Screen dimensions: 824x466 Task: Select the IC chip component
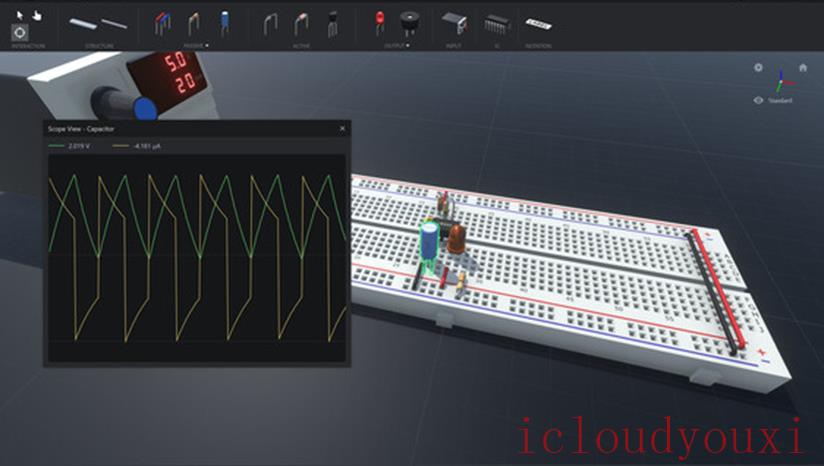[x=496, y=24]
